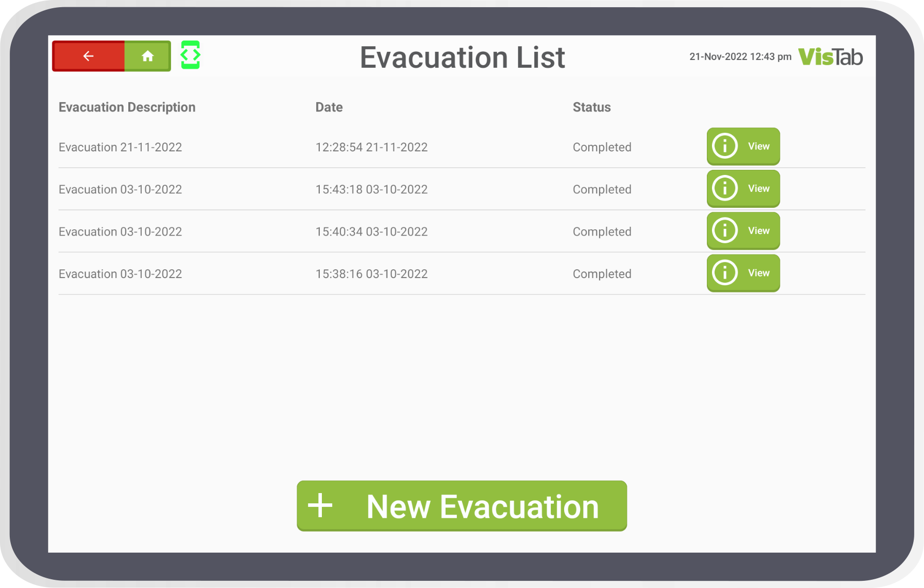Click the Date column header

329,107
